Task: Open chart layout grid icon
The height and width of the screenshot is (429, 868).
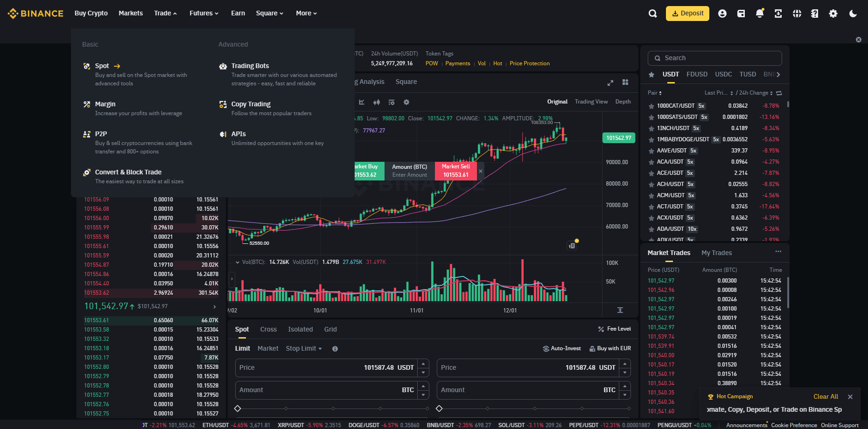Action: coord(625,82)
